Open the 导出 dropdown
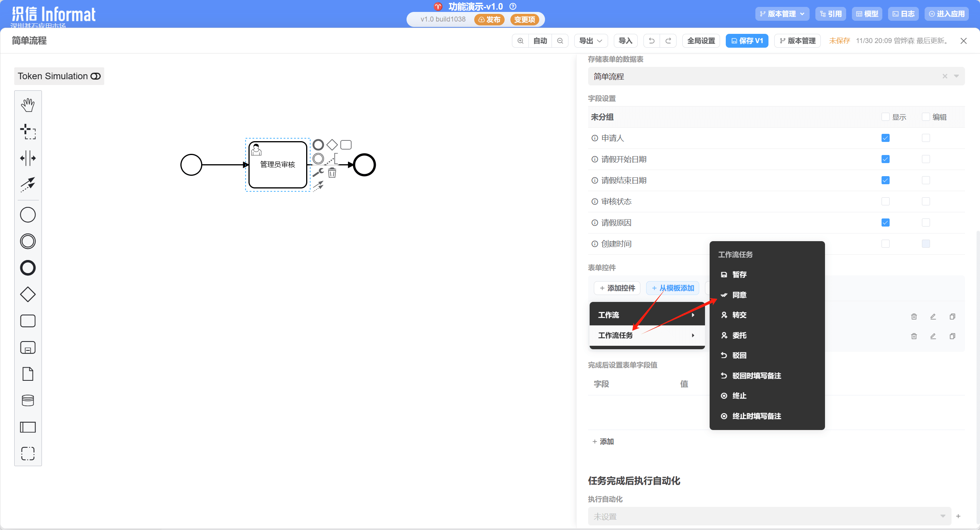The image size is (980, 530). [x=590, y=41]
